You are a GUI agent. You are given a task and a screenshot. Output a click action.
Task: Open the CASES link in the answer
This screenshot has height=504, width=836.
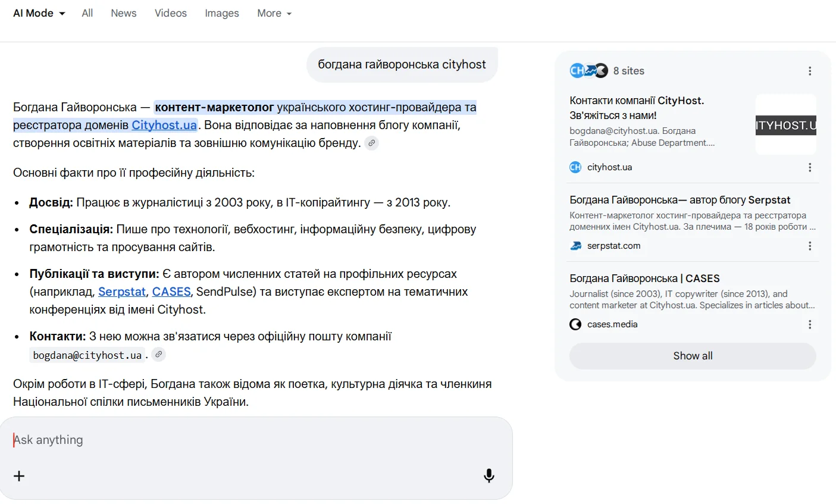click(x=171, y=292)
